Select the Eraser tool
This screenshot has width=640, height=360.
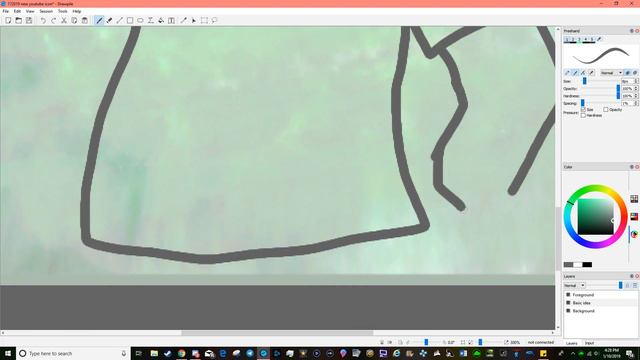tap(109, 20)
